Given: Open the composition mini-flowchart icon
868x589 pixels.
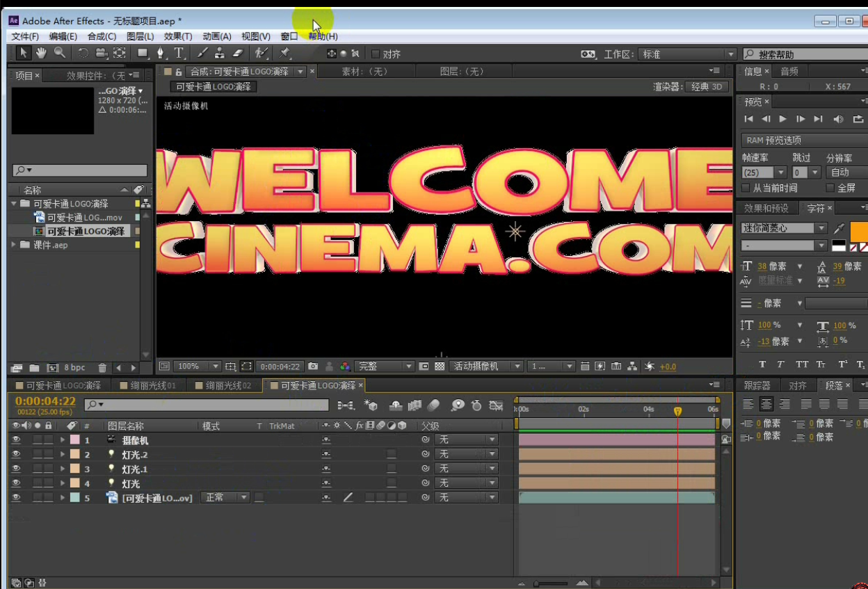Looking at the screenshot, I should [x=344, y=405].
